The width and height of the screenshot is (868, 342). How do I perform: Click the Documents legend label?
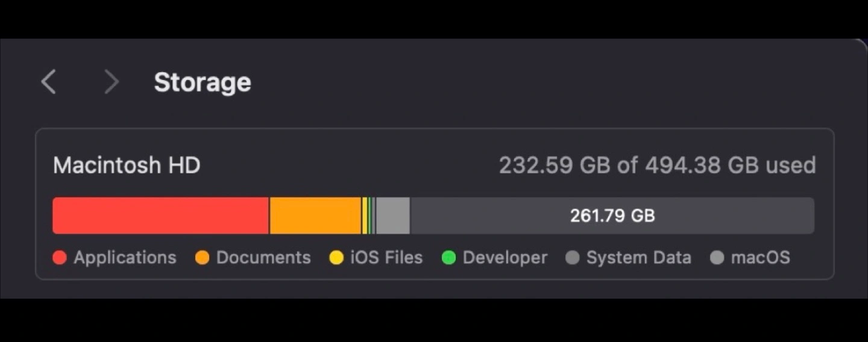263,258
